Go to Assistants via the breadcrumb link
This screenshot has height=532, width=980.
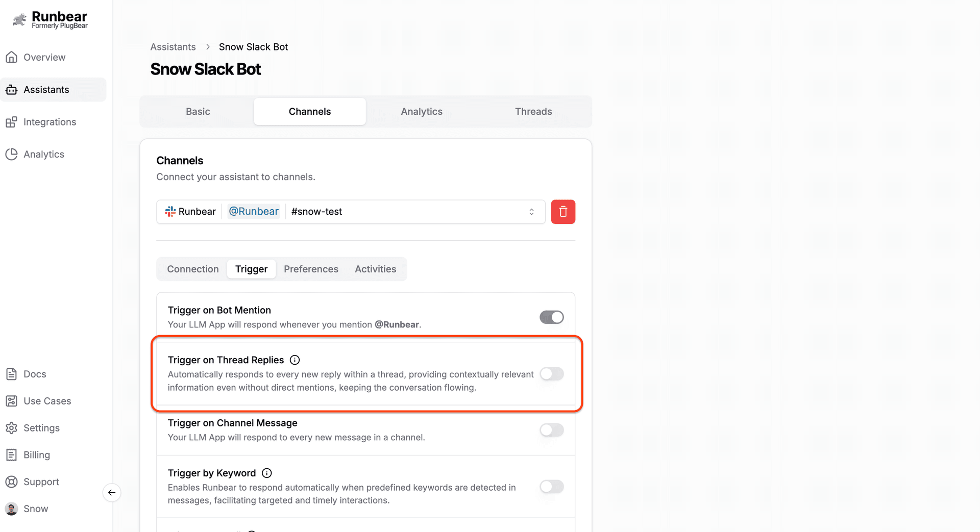pos(173,47)
